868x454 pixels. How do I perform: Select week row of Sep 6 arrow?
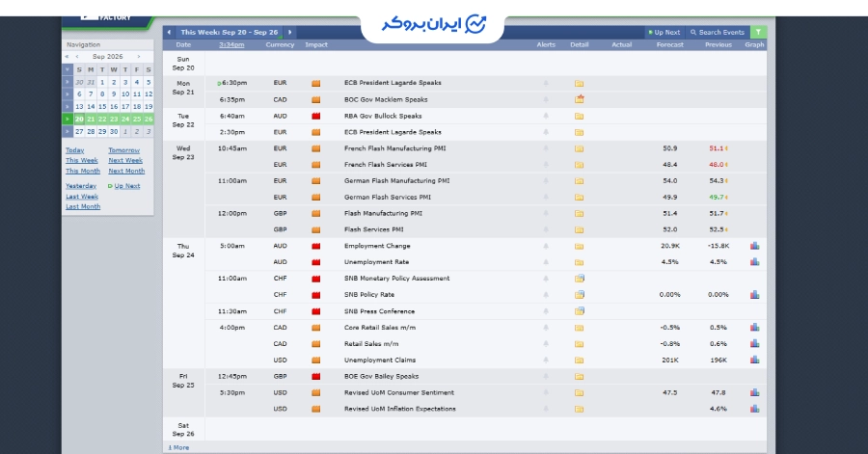point(67,94)
